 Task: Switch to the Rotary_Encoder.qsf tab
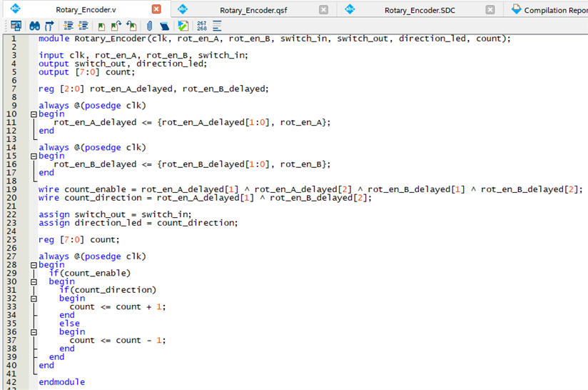point(253,10)
